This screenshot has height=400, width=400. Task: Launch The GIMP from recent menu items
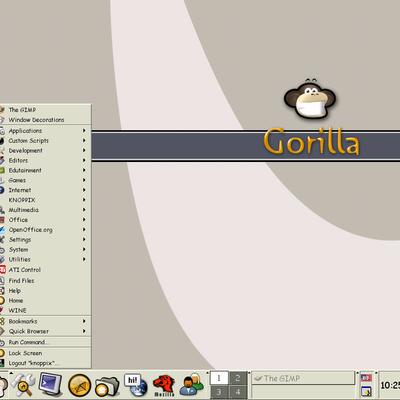(45, 110)
